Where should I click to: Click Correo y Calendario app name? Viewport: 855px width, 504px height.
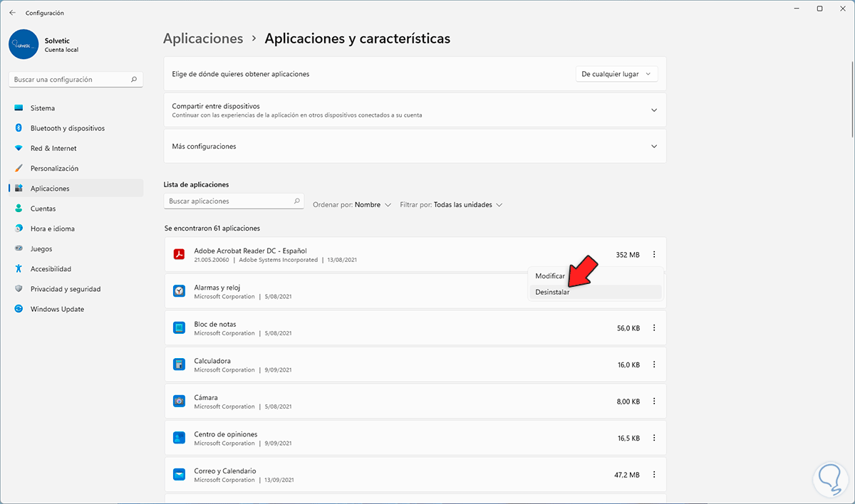tap(225, 471)
